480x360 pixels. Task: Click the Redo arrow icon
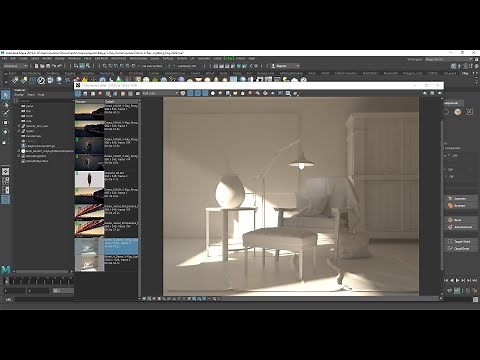(60, 66)
